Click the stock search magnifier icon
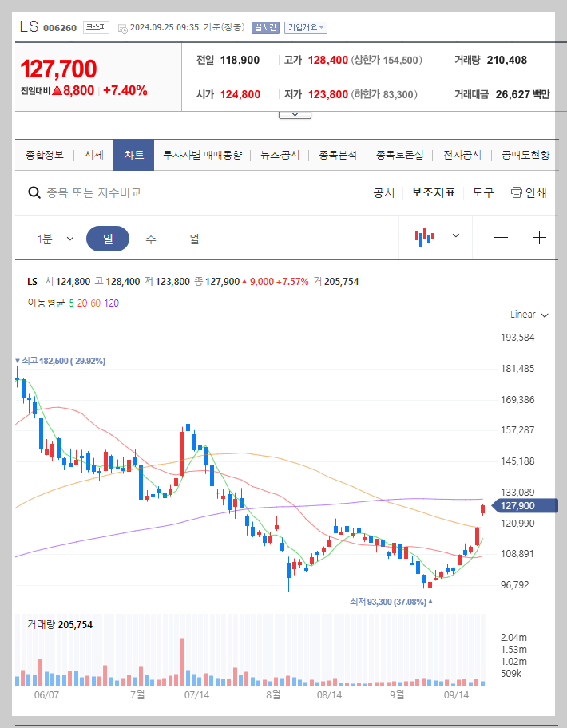Screen dimensions: 567x728 point(34,192)
